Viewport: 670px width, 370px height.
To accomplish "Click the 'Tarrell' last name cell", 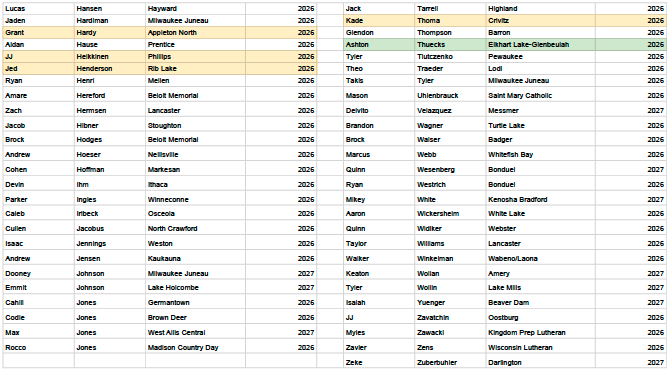I will click(x=450, y=9).
